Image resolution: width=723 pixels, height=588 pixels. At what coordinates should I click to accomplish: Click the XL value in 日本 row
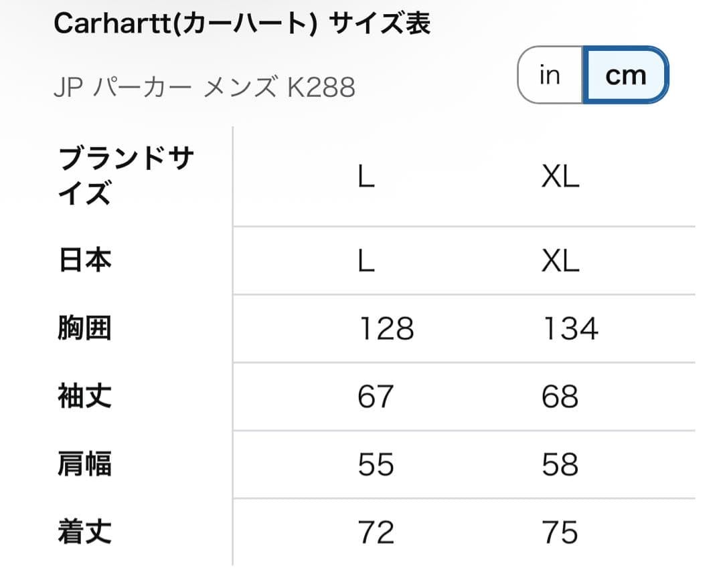coord(560,260)
